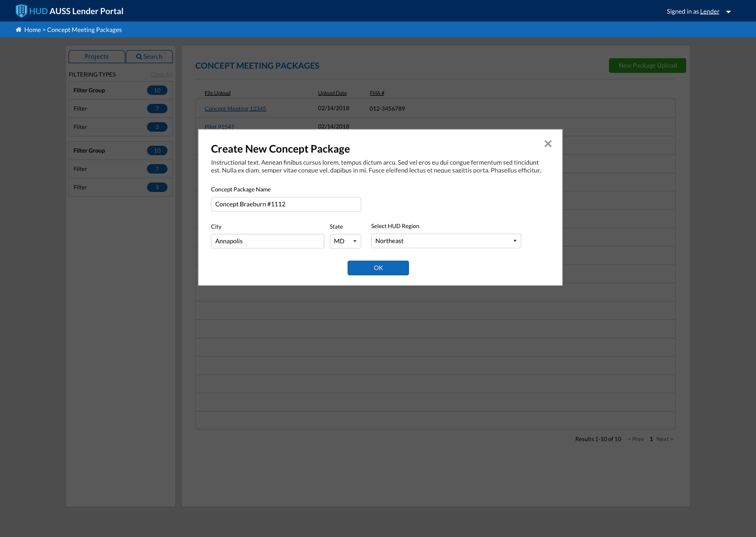
Task: Sort by Upload Date column header
Action: [332, 93]
